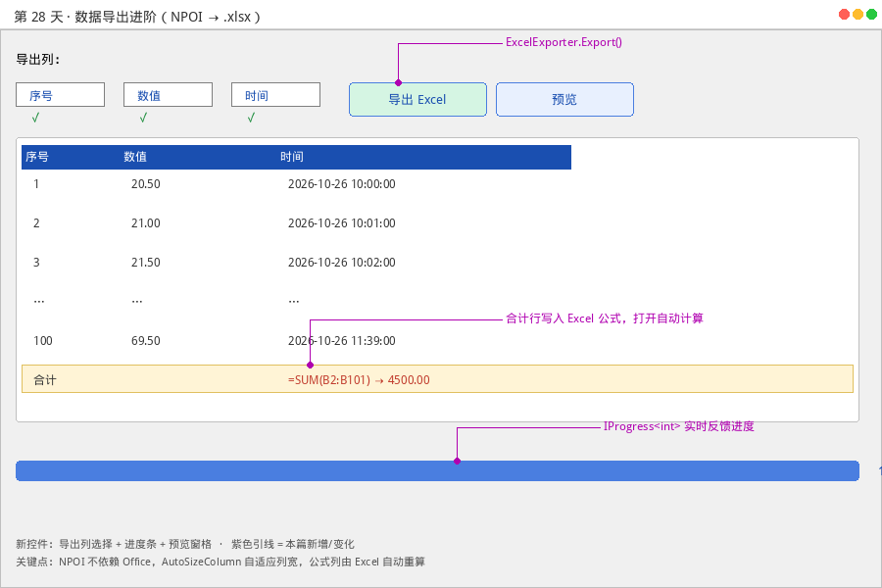Click the yellow window control dot
This screenshot has height=588, width=882.
[857, 15]
